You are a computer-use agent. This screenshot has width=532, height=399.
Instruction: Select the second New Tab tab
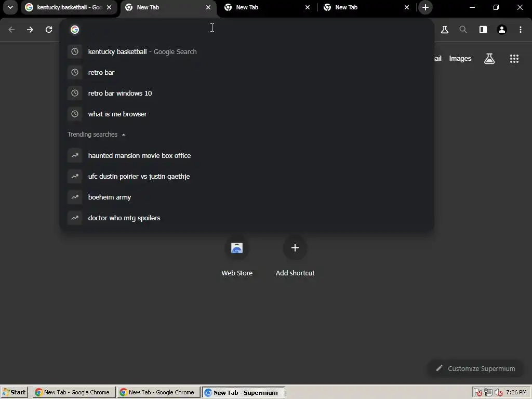(x=267, y=7)
